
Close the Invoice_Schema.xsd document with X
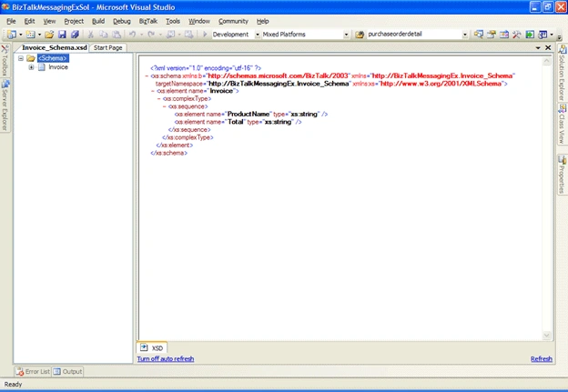pyautogui.click(x=548, y=48)
